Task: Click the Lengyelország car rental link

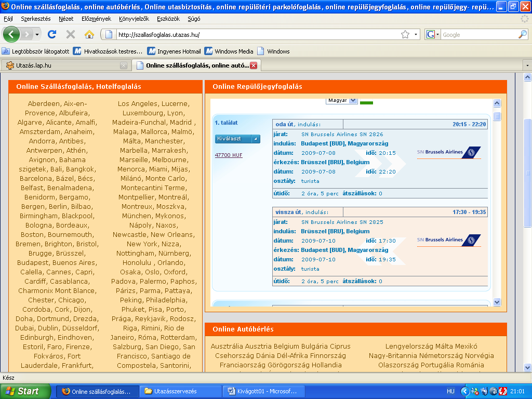Action: (x=409, y=347)
